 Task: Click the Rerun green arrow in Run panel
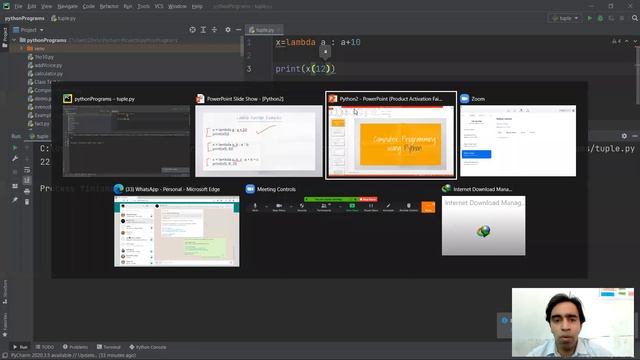pyautogui.click(x=15, y=148)
